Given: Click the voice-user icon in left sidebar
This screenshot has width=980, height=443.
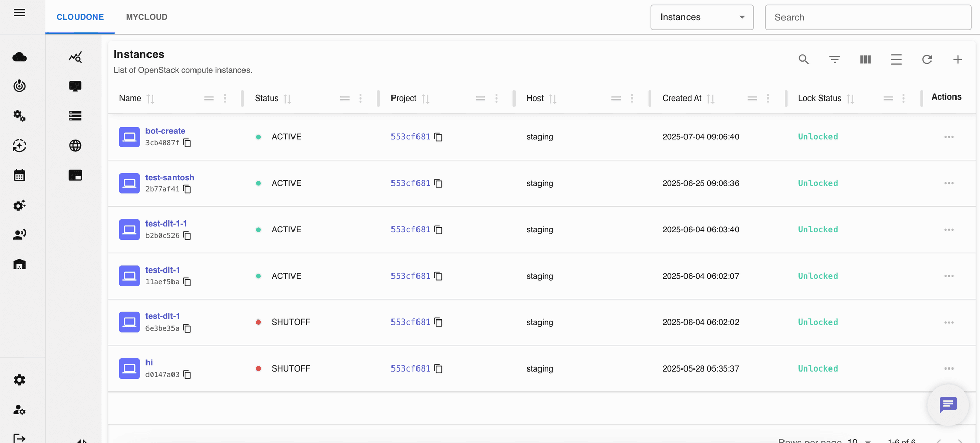Looking at the screenshot, I should click(x=19, y=234).
